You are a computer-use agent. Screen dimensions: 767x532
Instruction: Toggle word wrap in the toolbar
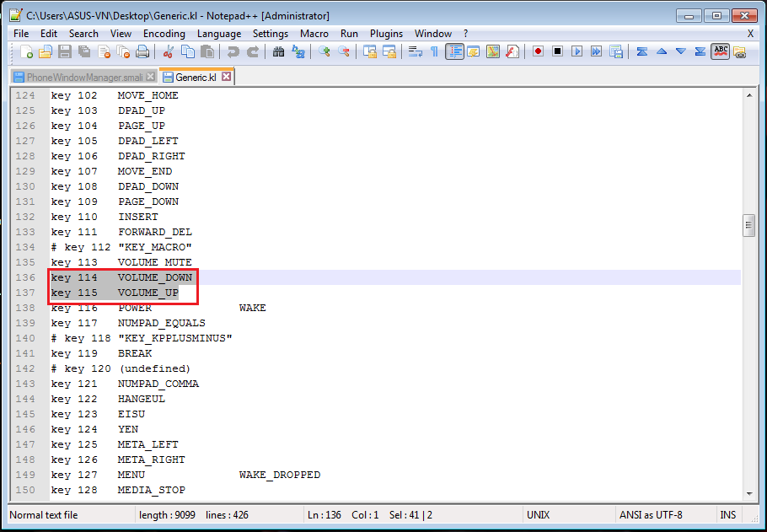416,51
